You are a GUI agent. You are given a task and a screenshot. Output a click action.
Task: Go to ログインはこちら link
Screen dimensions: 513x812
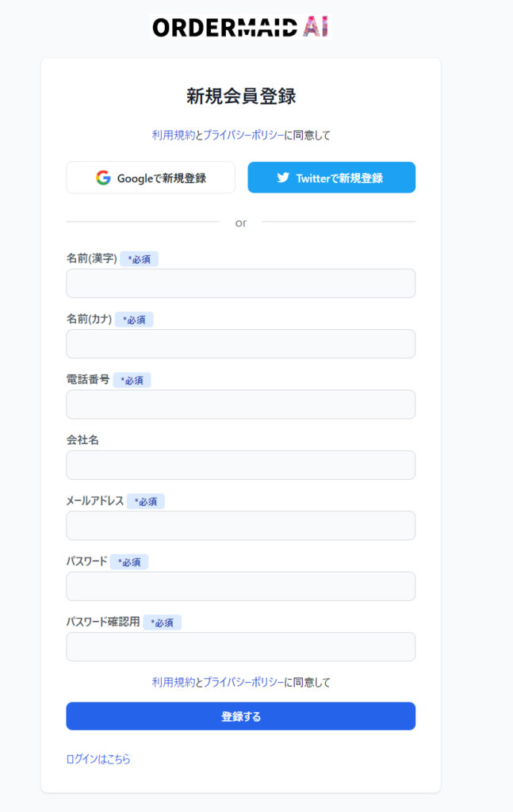(x=98, y=759)
